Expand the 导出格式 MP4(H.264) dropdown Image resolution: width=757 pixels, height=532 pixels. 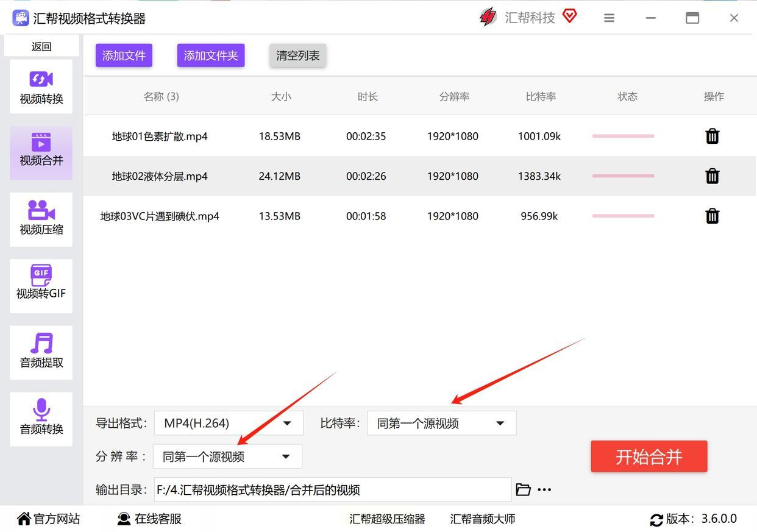(x=229, y=423)
